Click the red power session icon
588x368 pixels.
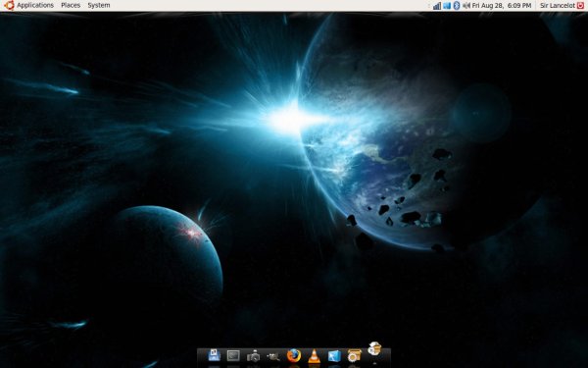580,5
